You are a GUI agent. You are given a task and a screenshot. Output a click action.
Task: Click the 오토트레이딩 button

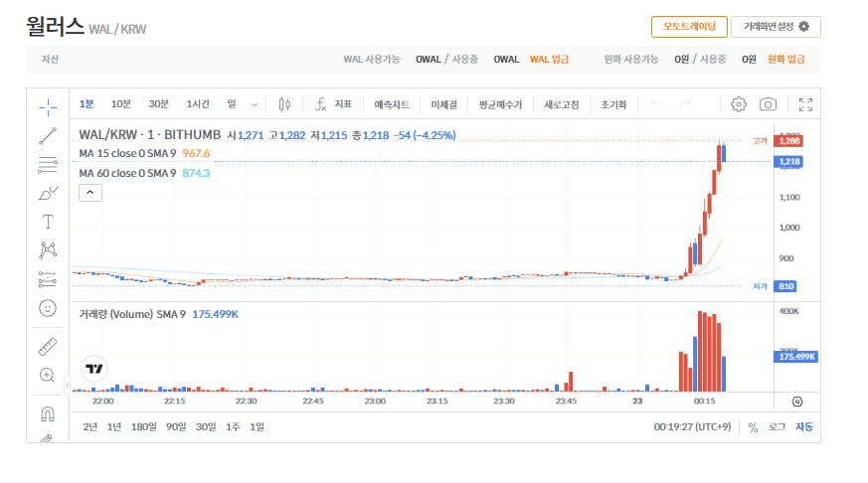689,27
